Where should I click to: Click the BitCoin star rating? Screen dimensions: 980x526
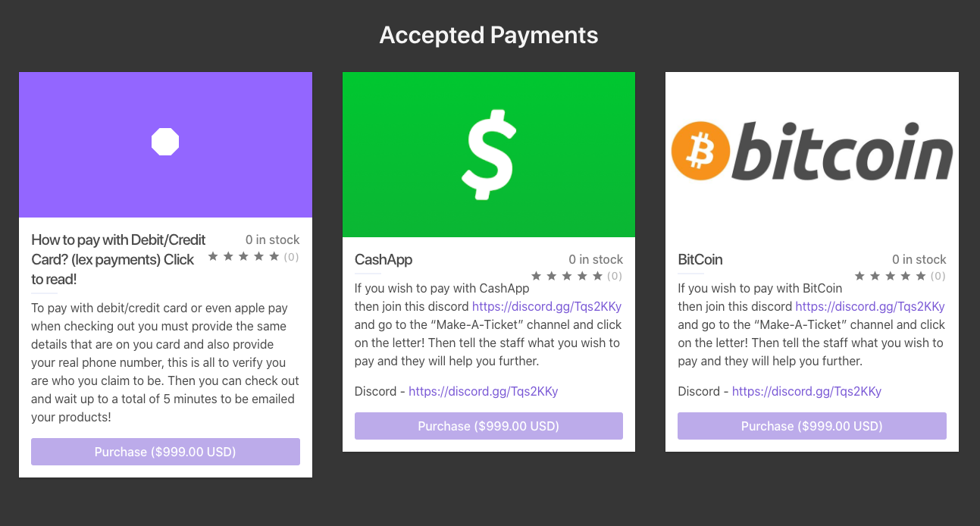click(x=891, y=276)
